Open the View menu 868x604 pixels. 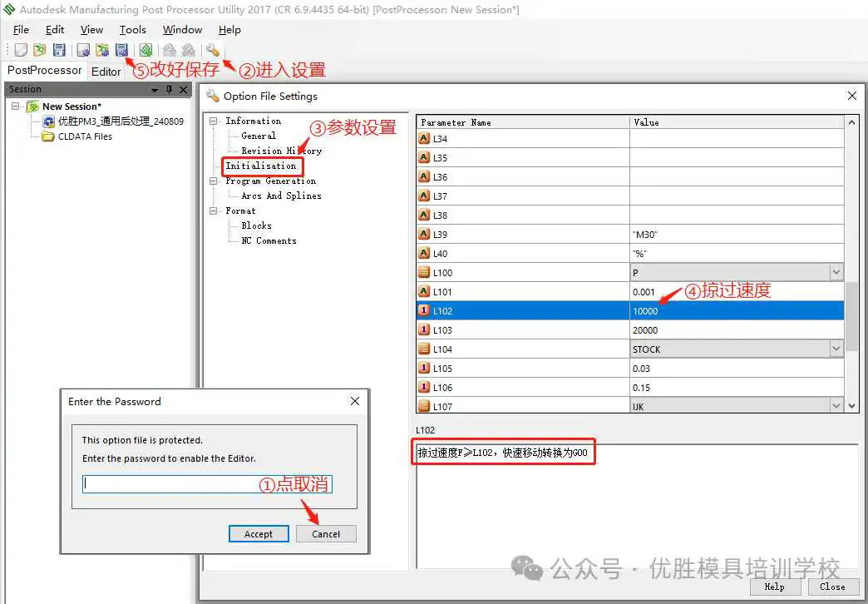point(92,30)
